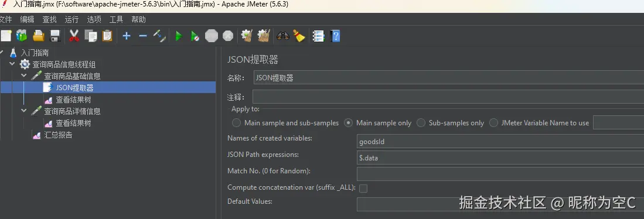The image size is (644, 219).
Task: Open the 选项 menu
Action: pos(94,19)
